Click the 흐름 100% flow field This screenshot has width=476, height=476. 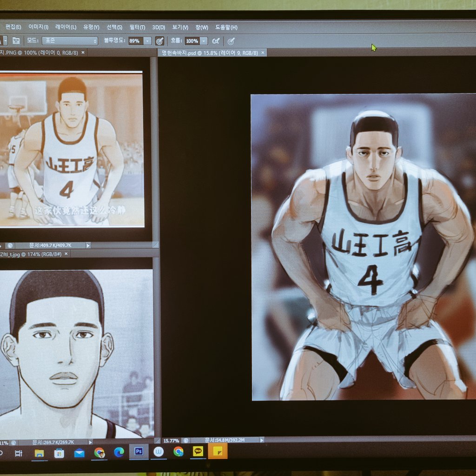pos(192,41)
